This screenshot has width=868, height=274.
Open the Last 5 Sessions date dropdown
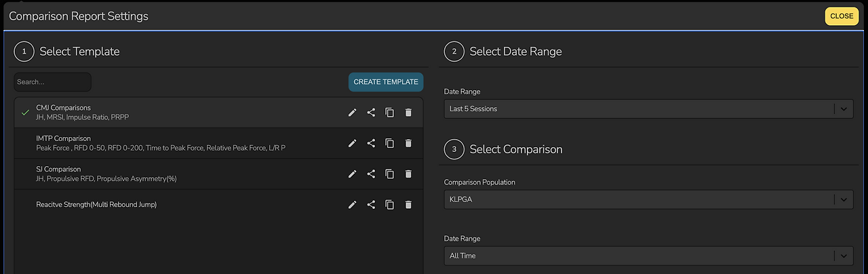point(648,109)
